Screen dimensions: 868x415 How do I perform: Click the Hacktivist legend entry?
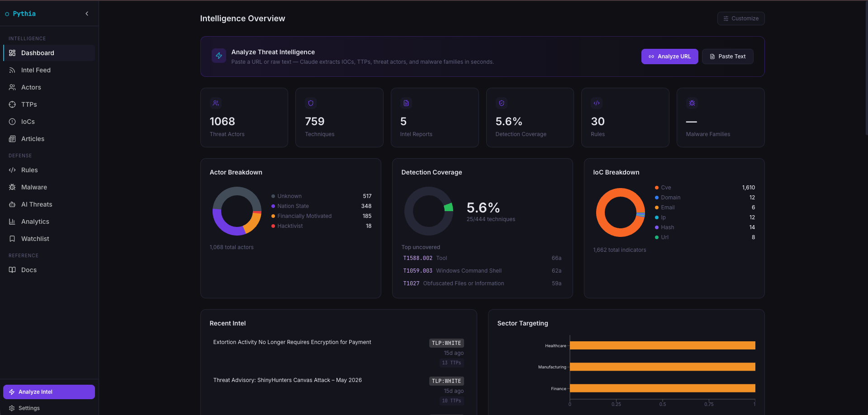coord(321,226)
